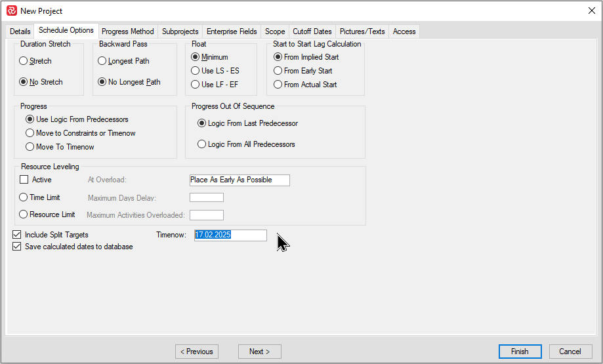The width and height of the screenshot is (603, 364).
Task: Close the New Project dialog
Action: [591, 10]
